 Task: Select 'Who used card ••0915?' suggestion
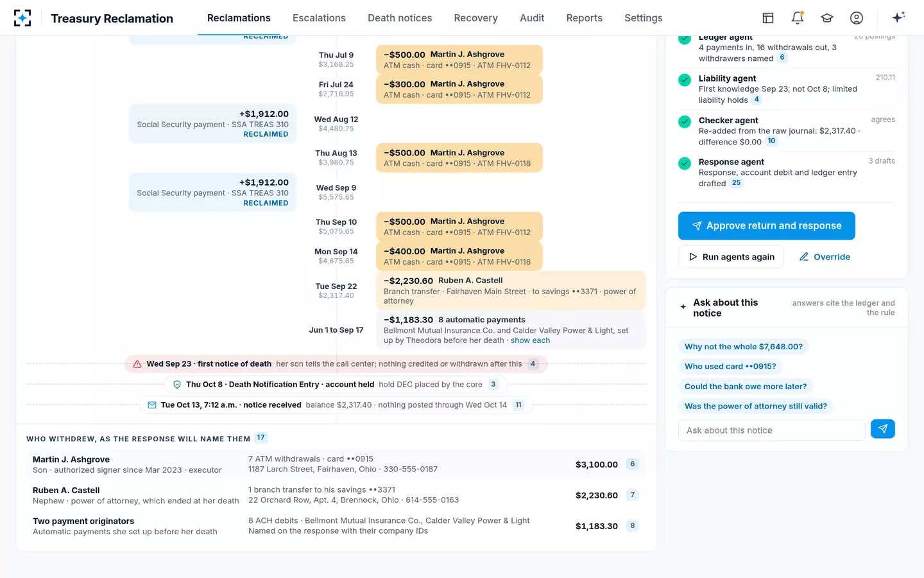730,367
